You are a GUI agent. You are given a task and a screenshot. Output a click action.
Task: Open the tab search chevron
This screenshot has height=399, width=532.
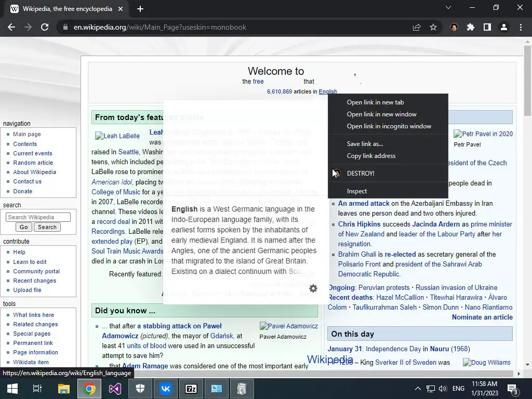click(x=448, y=7)
